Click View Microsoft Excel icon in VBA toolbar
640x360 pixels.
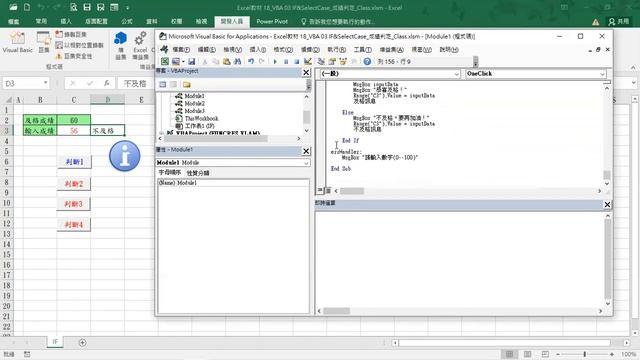click(x=164, y=62)
